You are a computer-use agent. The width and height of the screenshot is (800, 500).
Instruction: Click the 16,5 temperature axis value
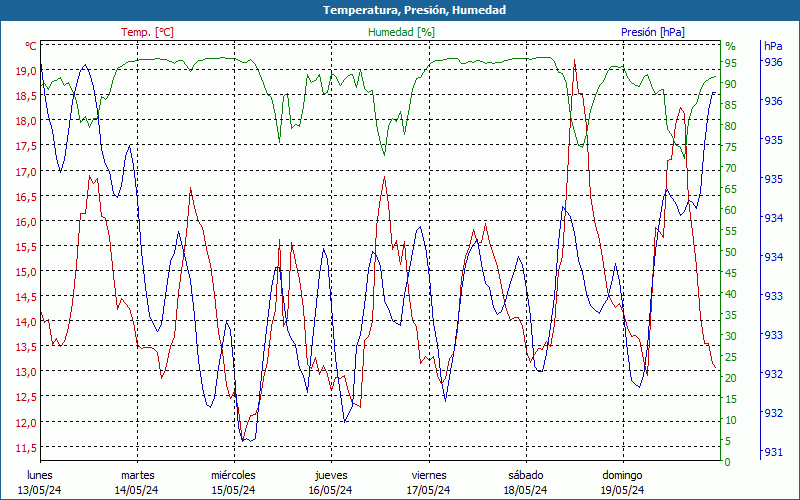pyautogui.click(x=26, y=196)
